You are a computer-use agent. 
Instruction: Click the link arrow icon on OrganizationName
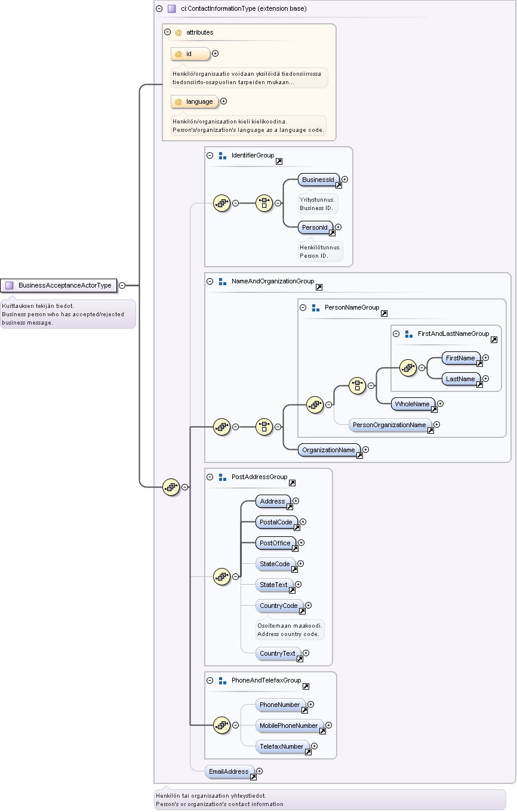[359, 456]
